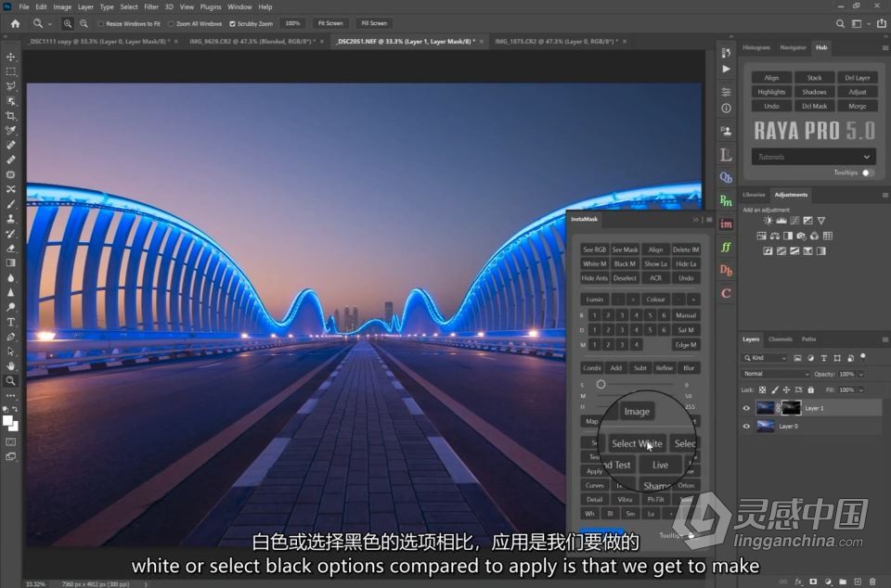Select the Move tool

[x=11, y=57]
